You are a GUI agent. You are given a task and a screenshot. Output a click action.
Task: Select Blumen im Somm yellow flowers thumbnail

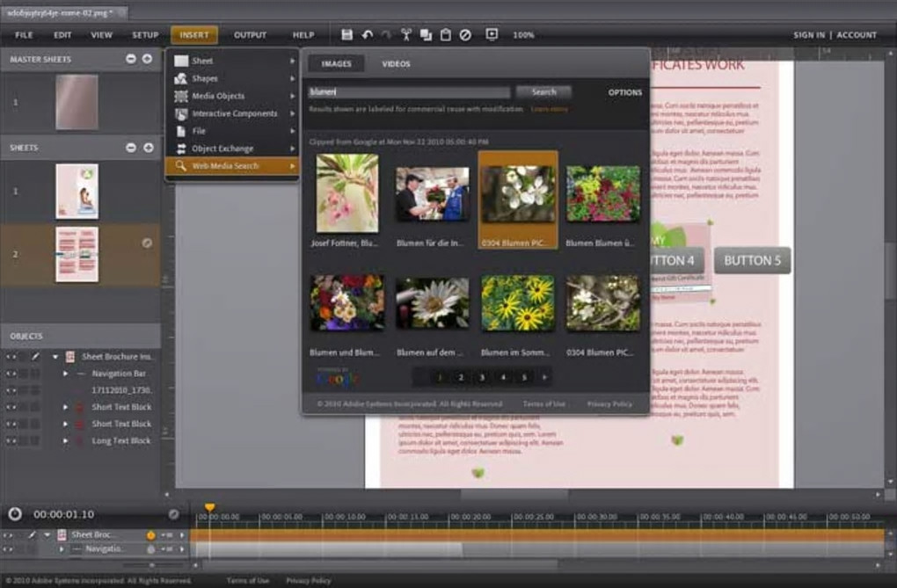[x=518, y=303]
